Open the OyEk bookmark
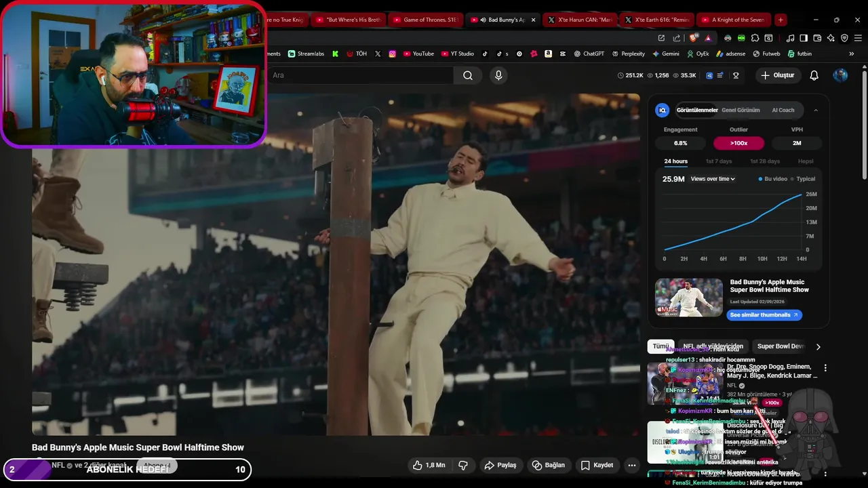 pyautogui.click(x=697, y=54)
